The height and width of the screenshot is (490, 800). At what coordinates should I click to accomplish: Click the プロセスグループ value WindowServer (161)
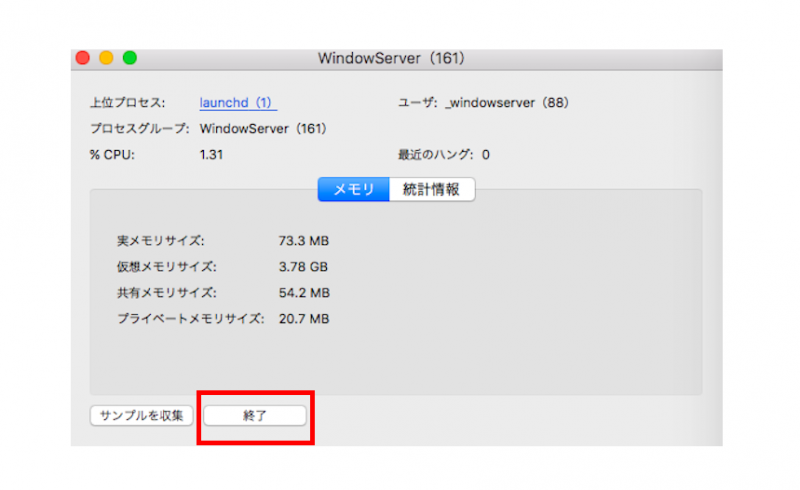(x=263, y=129)
